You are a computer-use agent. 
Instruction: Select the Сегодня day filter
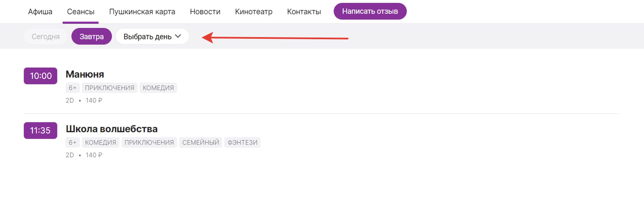pyautogui.click(x=45, y=37)
